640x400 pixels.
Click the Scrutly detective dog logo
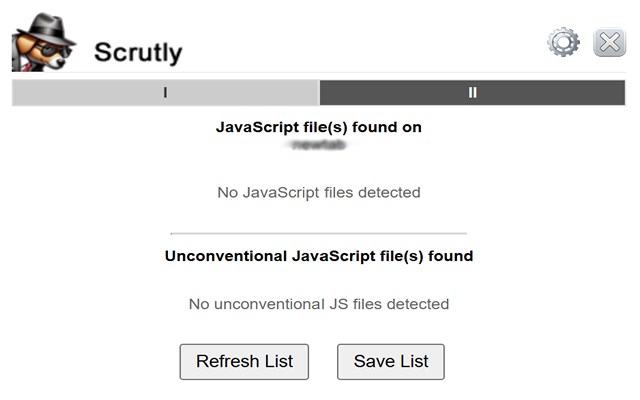tap(40, 42)
